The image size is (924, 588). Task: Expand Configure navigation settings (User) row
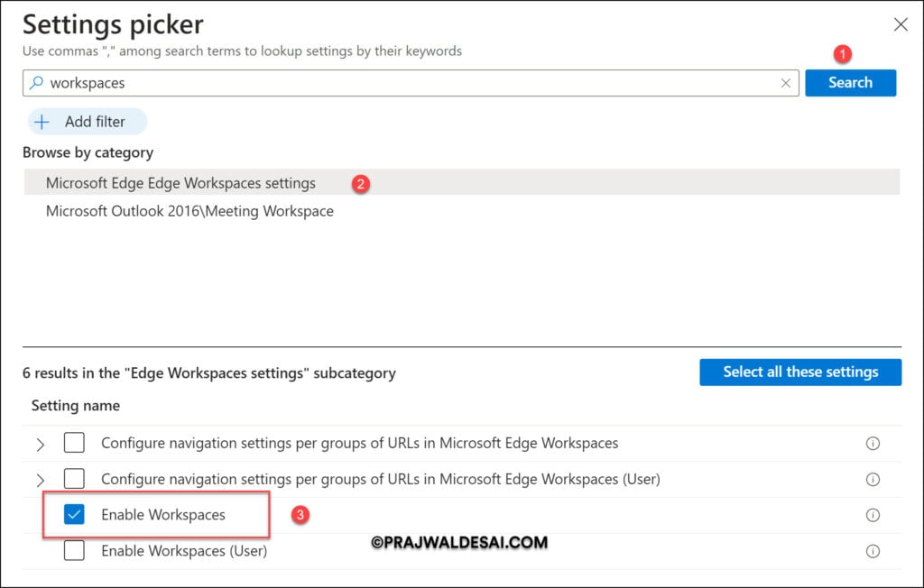[x=40, y=480]
